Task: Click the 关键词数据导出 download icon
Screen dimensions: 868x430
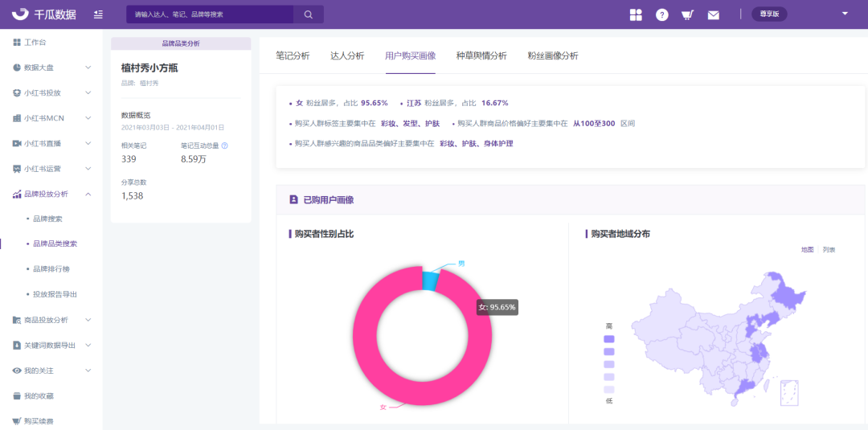Action: click(17, 346)
